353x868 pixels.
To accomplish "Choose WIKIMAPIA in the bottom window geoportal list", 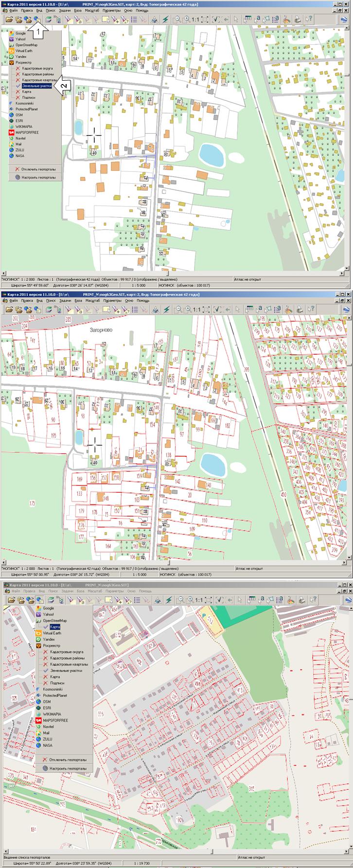I will [52, 714].
